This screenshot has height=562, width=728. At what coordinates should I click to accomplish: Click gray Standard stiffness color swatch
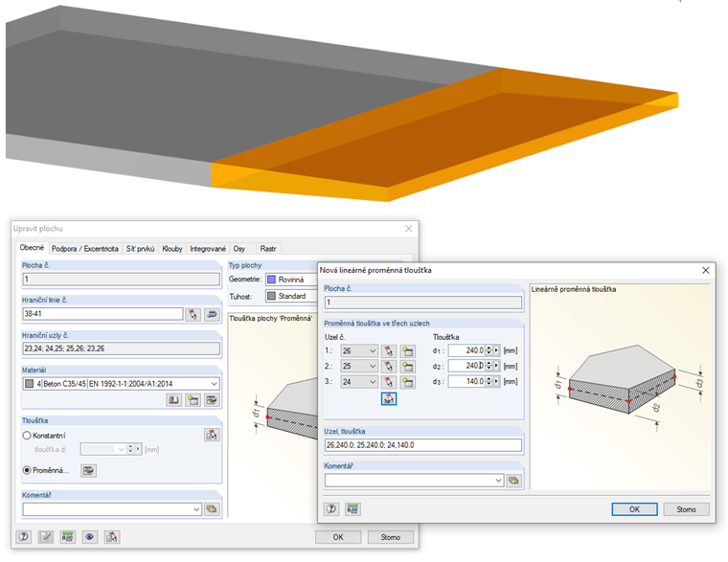pyautogui.click(x=272, y=296)
